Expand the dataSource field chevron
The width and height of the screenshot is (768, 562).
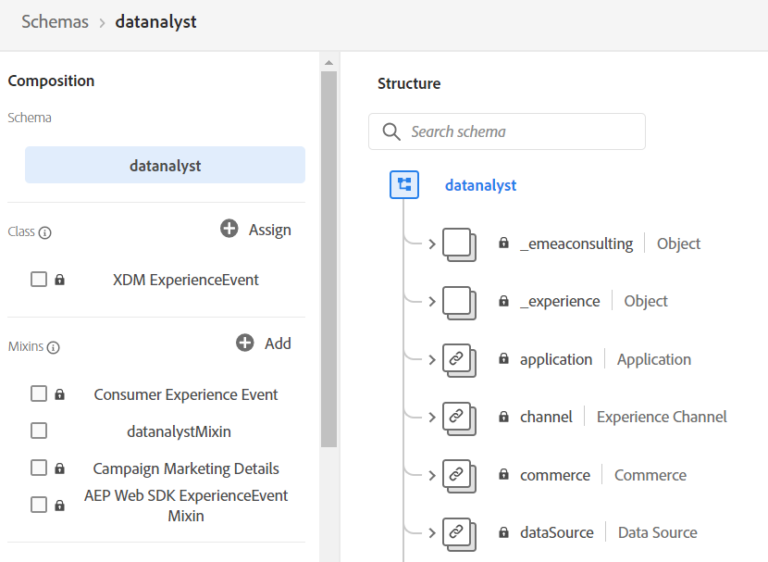[x=432, y=533]
